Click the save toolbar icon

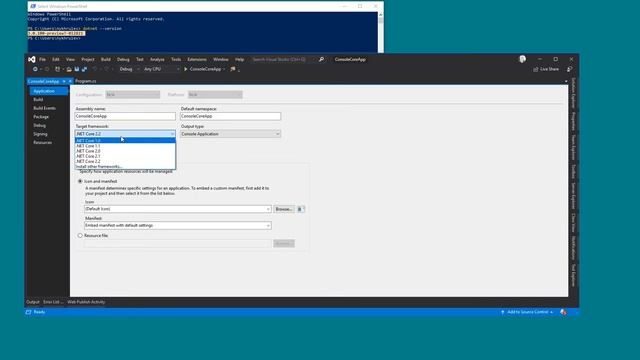tap(77, 69)
